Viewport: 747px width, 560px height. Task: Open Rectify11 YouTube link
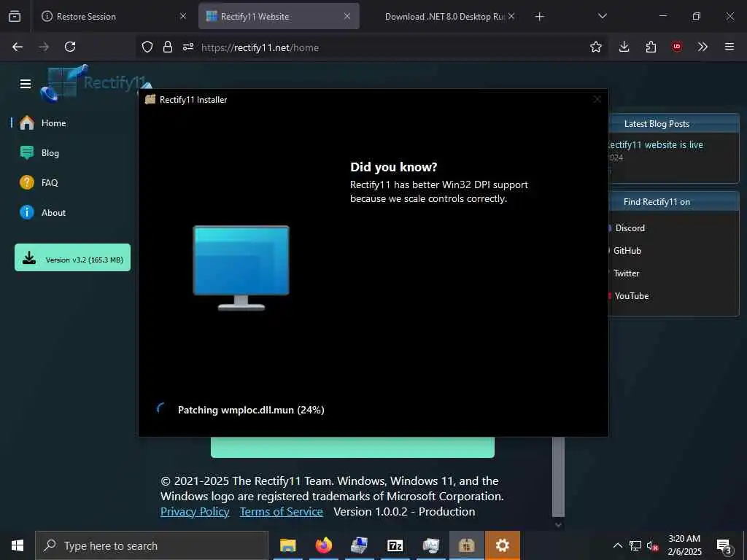(x=631, y=296)
